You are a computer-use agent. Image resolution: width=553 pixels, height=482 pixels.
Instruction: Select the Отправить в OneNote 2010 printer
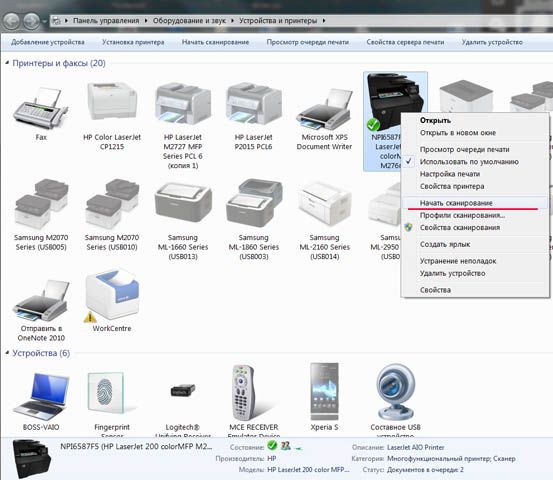(41, 300)
